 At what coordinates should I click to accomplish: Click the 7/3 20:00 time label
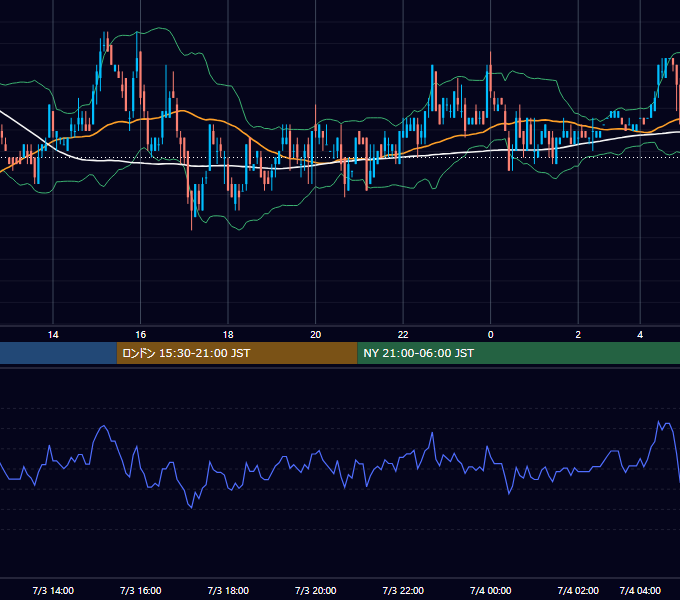tap(316, 590)
